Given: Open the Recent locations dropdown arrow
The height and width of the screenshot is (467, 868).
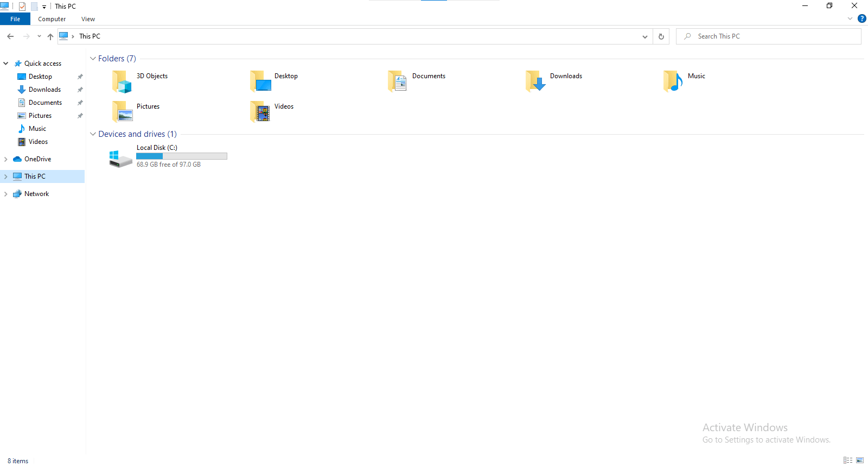Looking at the screenshot, I should pos(39,36).
